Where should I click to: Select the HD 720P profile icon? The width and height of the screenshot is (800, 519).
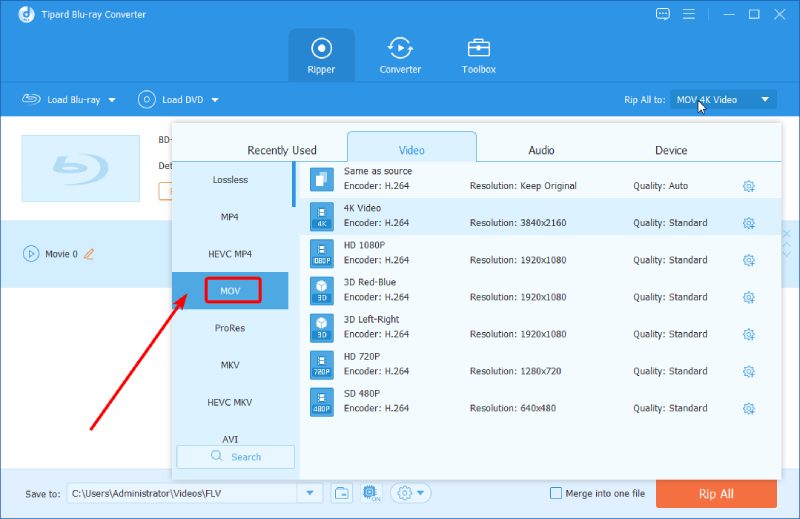[322, 365]
